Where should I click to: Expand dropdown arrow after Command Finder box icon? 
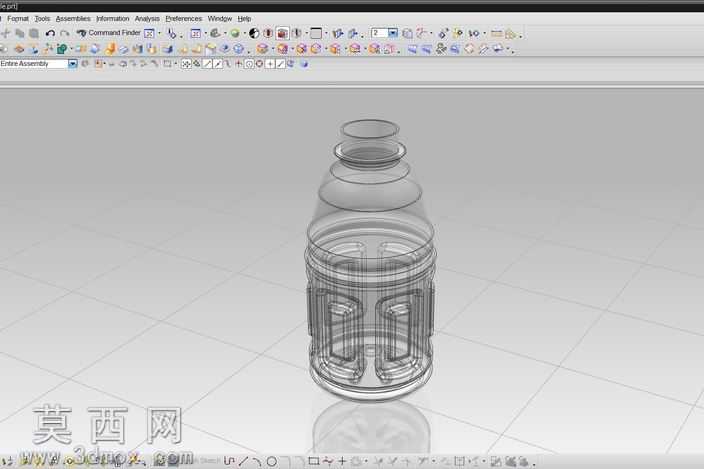[159, 33]
